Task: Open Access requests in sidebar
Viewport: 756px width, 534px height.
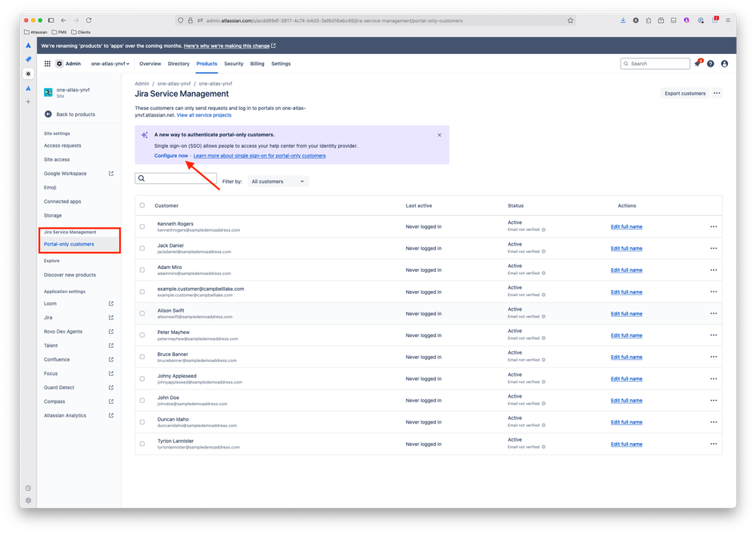Action: coord(63,145)
